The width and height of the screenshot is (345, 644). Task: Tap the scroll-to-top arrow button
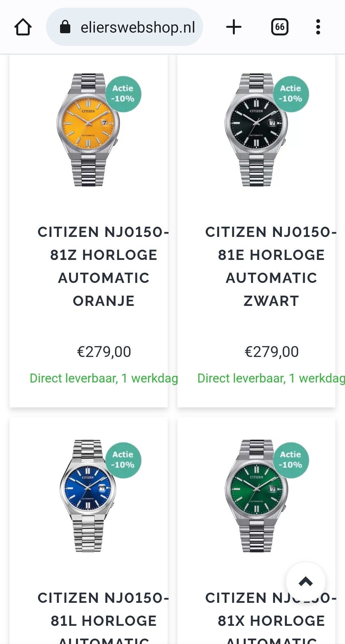pyautogui.click(x=306, y=582)
